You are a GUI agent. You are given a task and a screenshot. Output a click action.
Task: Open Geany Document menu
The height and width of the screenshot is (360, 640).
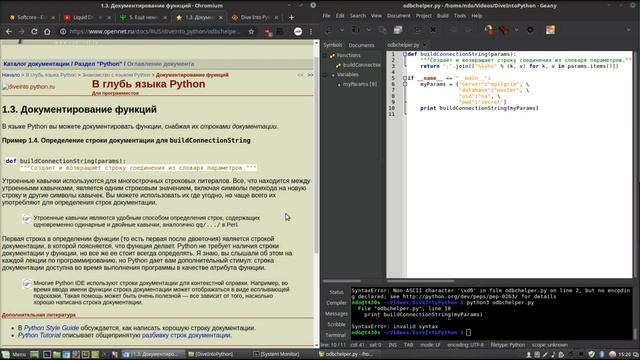click(398, 16)
